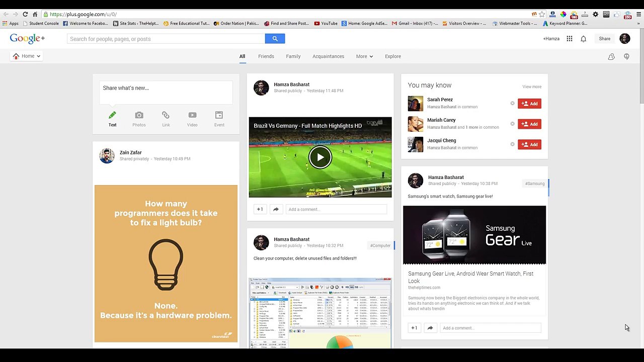Viewport: 644px width, 362px height.
Task: Click the blue search button
Action: (275, 39)
